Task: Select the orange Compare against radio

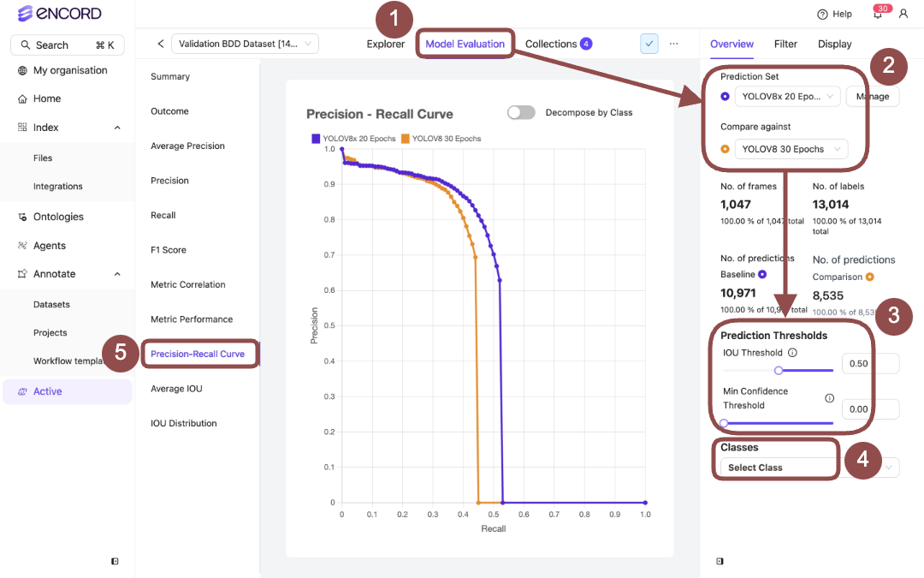Action: coord(725,149)
